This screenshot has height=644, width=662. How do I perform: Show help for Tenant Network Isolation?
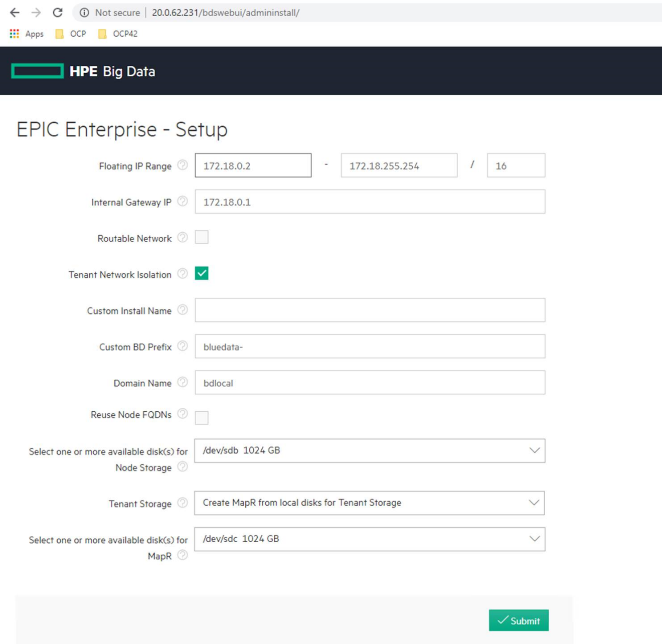(183, 273)
